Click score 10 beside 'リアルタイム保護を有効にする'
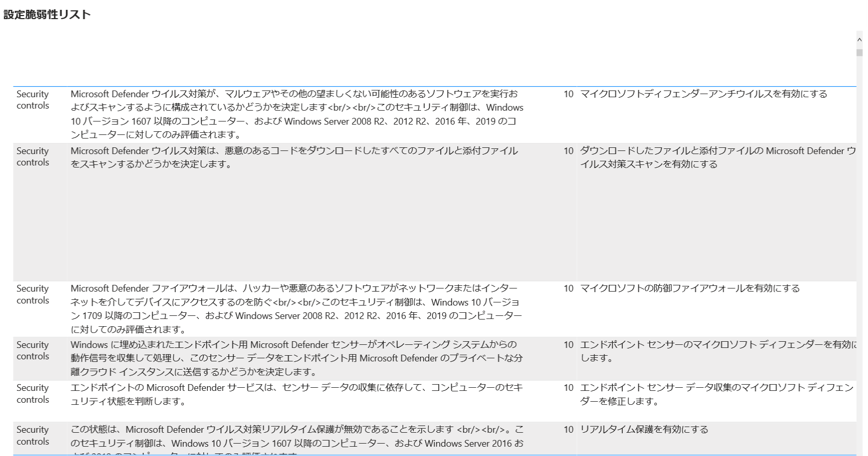The height and width of the screenshot is (456, 868). 568,430
